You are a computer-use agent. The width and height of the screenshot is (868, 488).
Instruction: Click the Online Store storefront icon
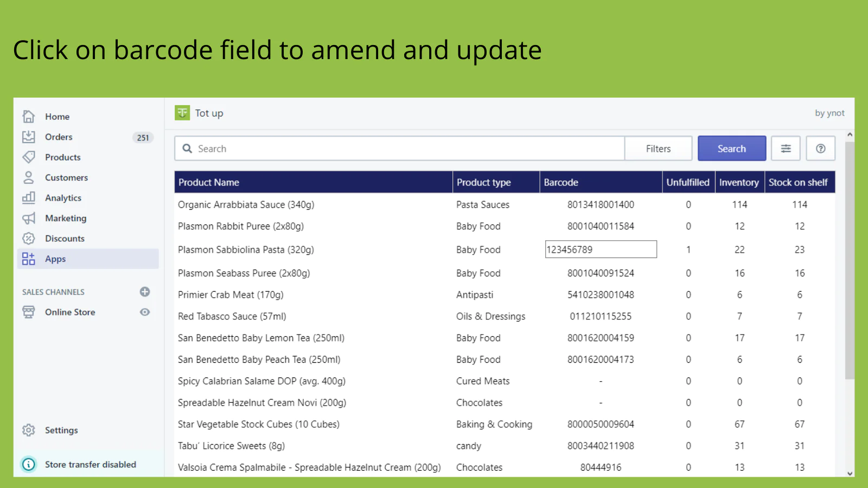[x=29, y=312]
